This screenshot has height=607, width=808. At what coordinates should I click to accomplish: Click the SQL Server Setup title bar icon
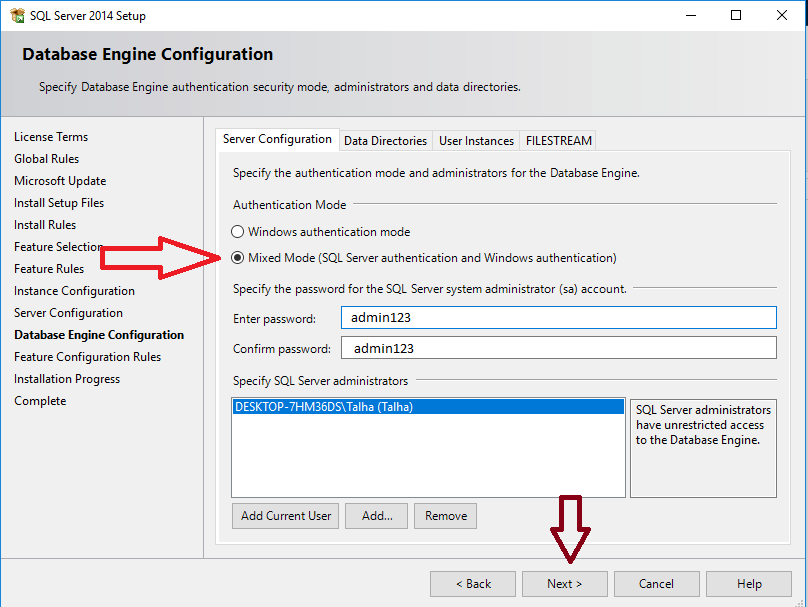(18, 15)
